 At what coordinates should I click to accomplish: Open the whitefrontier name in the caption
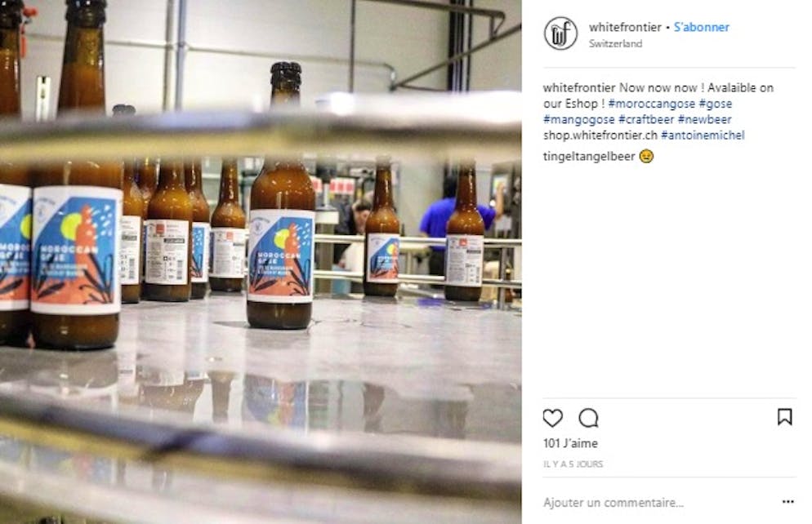[x=579, y=87]
